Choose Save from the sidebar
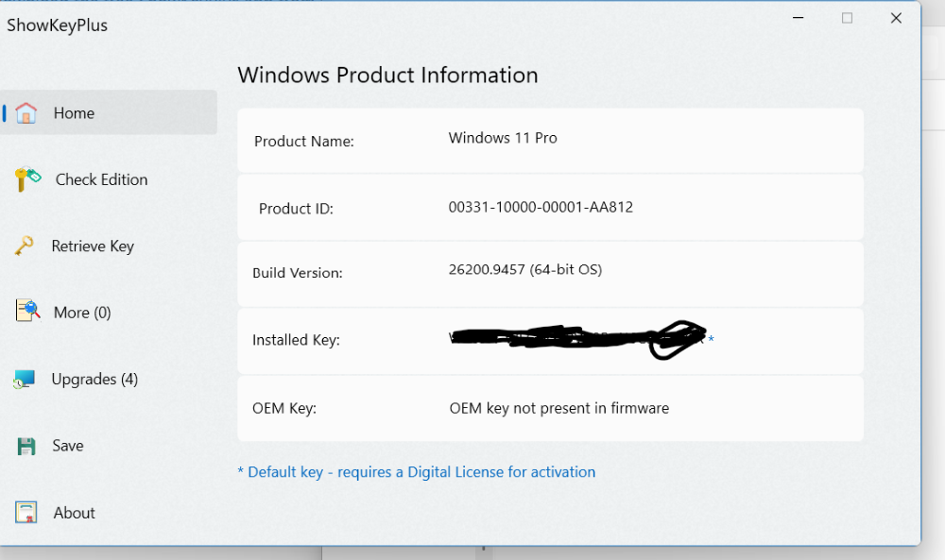 [67, 446]
